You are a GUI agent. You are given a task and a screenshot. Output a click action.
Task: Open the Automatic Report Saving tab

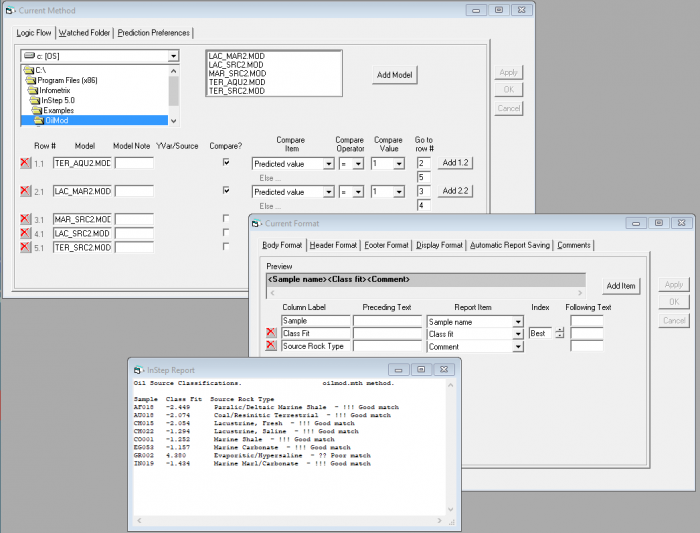[x=510, y=245]
